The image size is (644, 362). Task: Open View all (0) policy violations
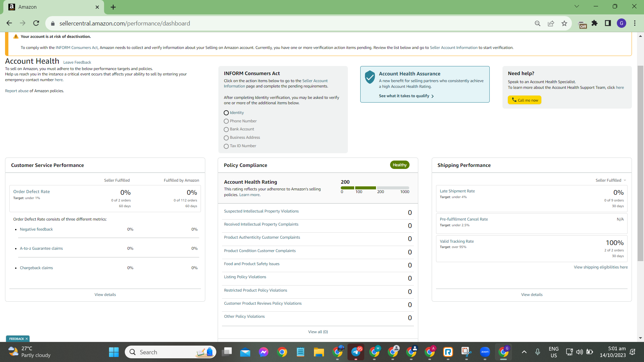pos(318,332)
